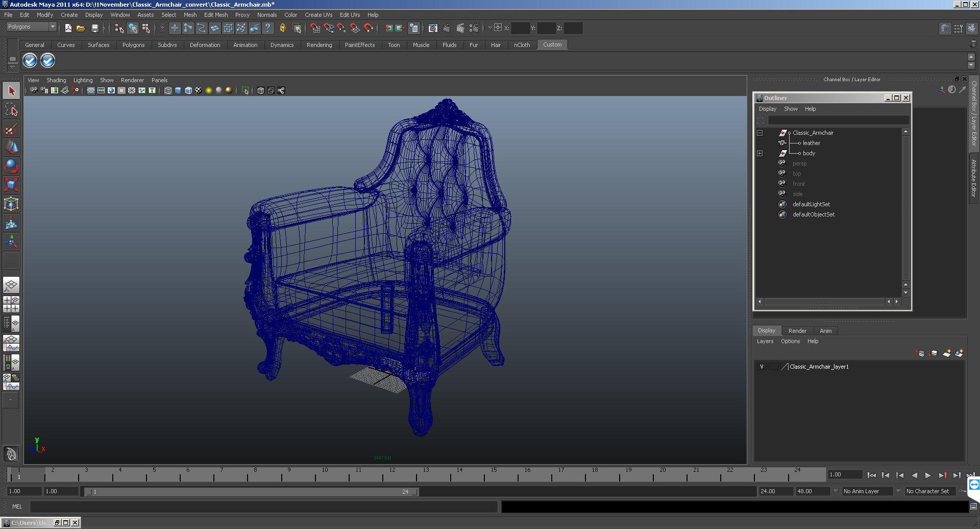This screenshot has width=980, height=531.
Task: Click the Save Scene disk icon
Action: (94, 28)
